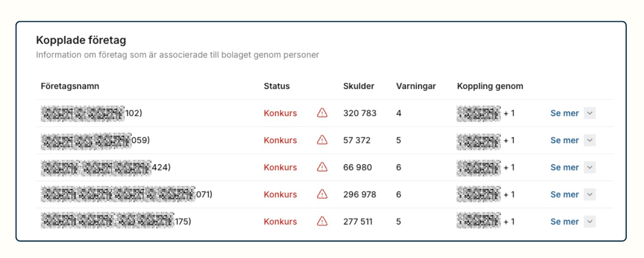
Task: Open "Se mer" for company ending 175)
Action: [565, 222]
